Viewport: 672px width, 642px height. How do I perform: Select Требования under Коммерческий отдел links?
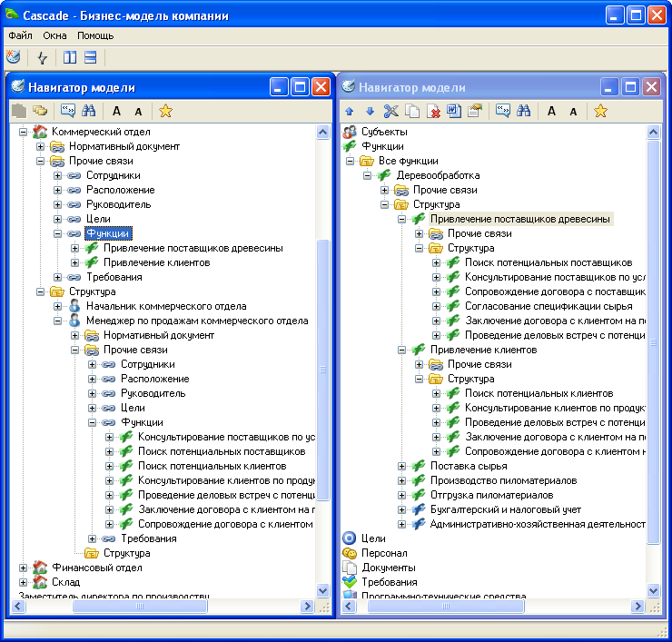pyautogui.click(x=114, y=277)
